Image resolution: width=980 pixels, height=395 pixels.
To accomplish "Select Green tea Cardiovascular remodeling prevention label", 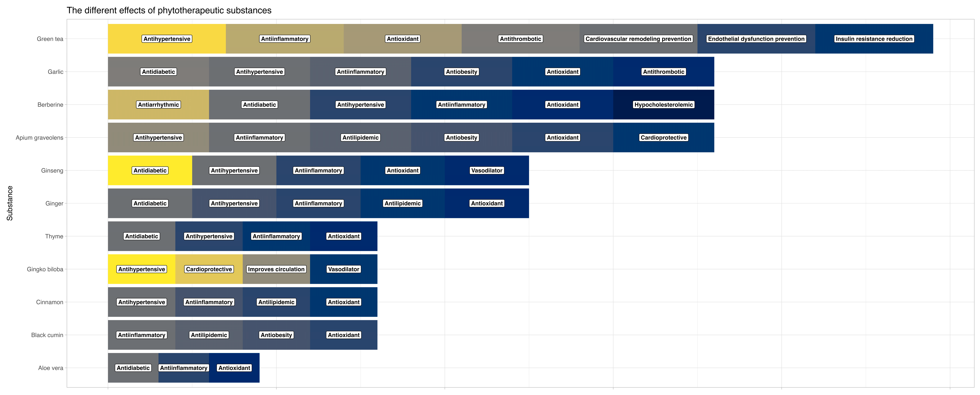I will (638, 39).
